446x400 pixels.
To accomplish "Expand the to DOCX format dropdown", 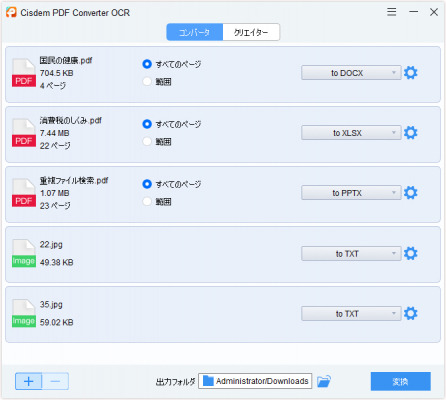I will pyautogui.click(x=351, y=73).
